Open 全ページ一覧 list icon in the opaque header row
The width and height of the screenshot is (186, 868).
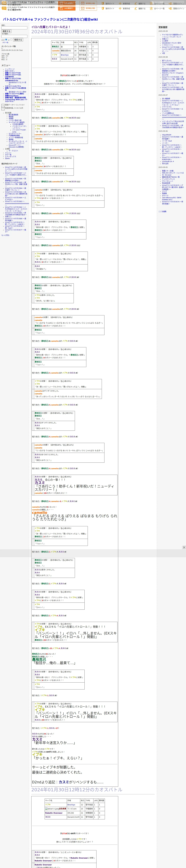(x=152, y=8)
